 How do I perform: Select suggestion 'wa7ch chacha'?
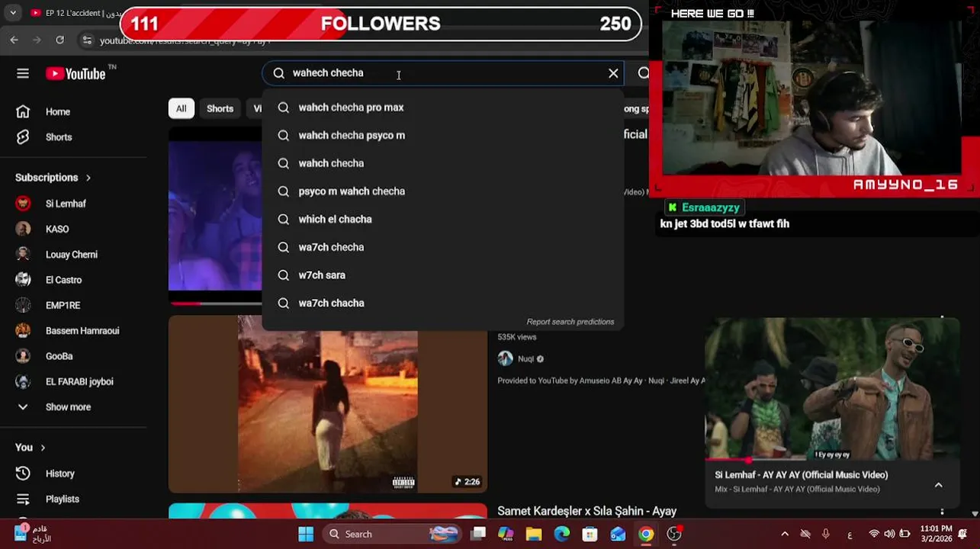click(442, 303)
